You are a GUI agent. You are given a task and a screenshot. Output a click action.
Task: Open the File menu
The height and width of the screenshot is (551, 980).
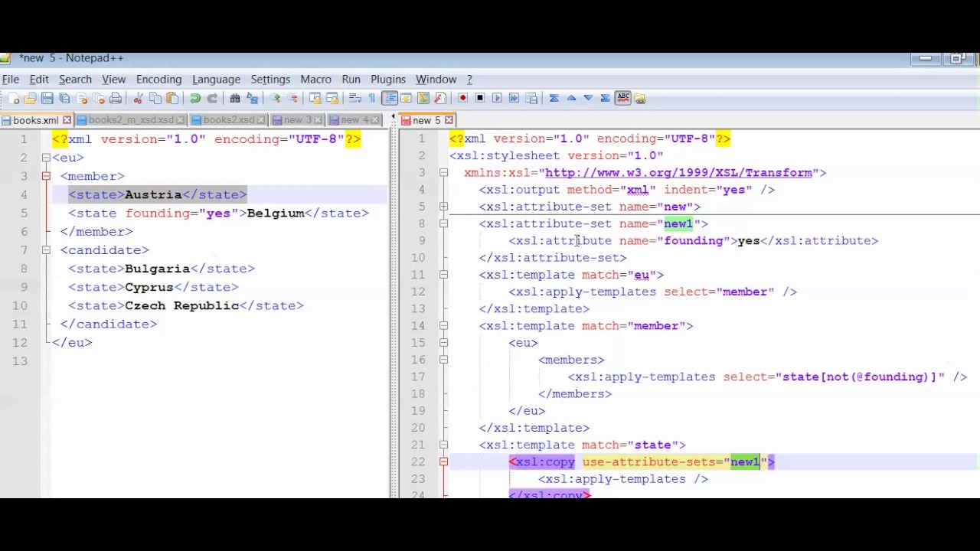coord(11,79)
